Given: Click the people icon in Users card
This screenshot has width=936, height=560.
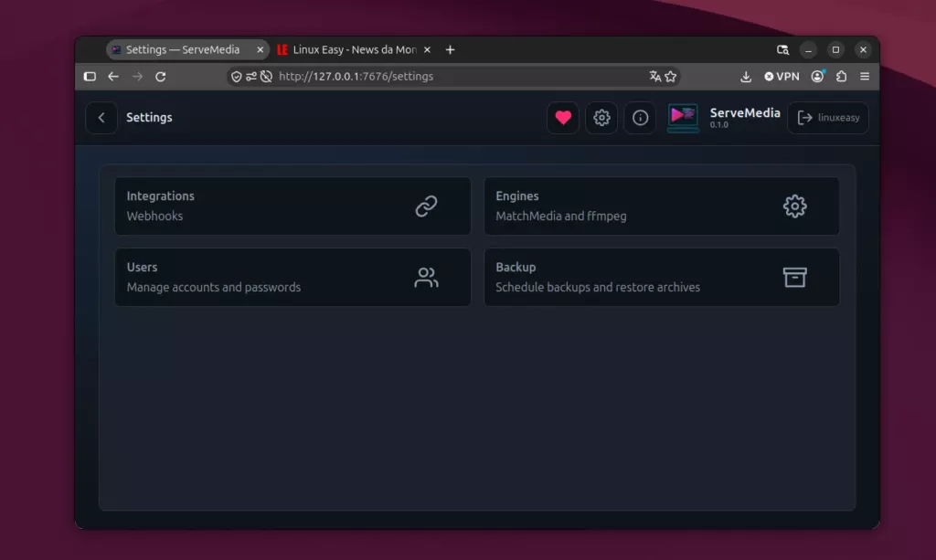Looking at the screenshot, I should pos(426,278).
